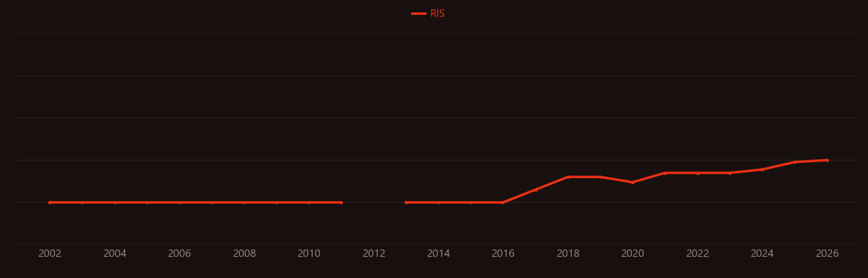Click the 2024 x-axis label
The height and width of the screenshot is (278, 868).
tap(762, 253)
